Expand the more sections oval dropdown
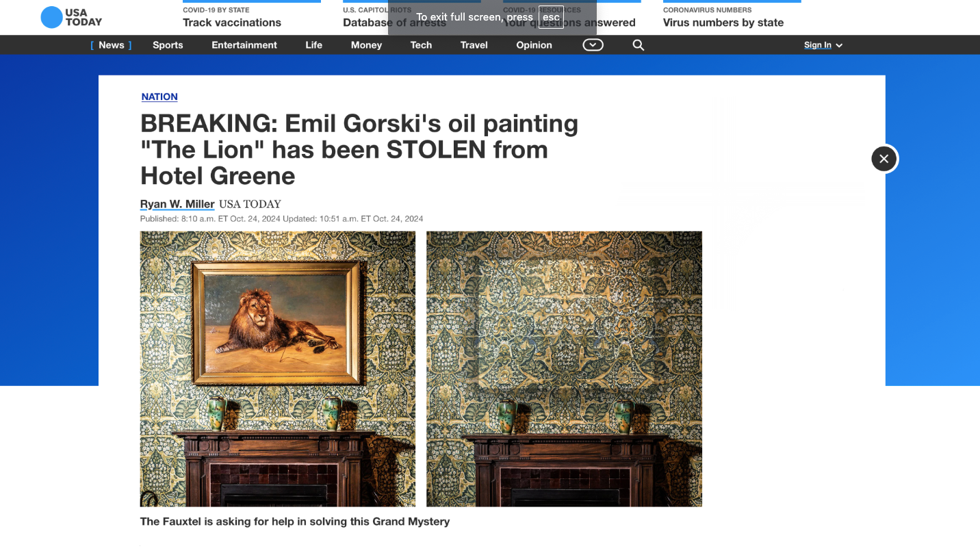 tap(593, 45)
